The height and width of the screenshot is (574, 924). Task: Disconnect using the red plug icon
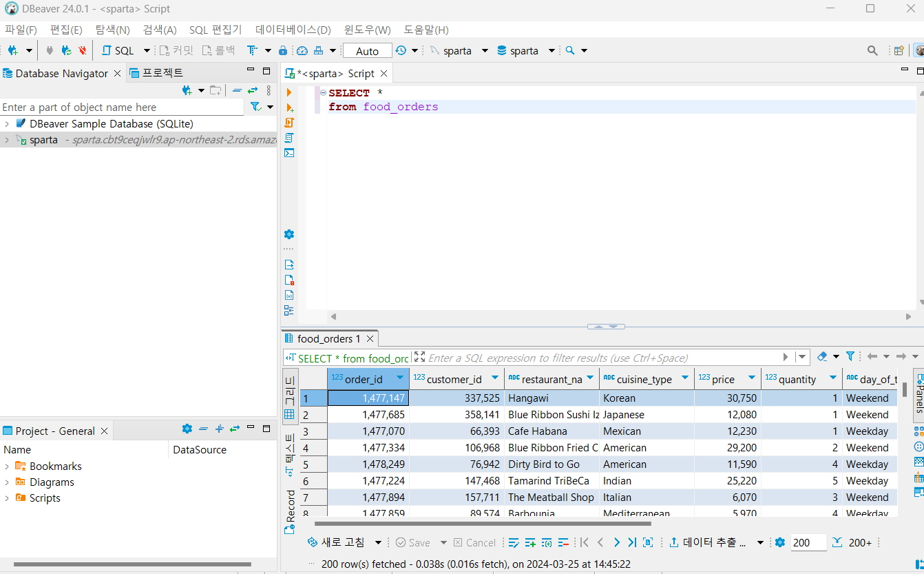(x=83, y=50)
